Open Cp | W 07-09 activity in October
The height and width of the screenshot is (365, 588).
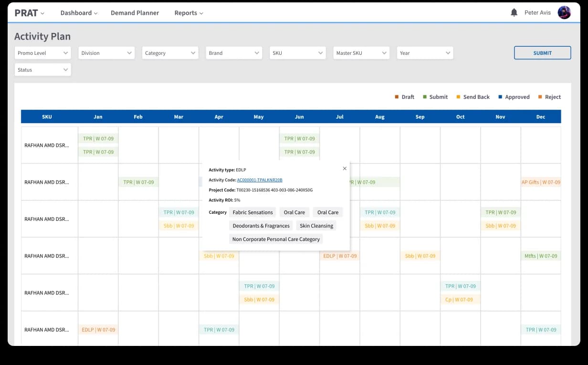[460, 300]
